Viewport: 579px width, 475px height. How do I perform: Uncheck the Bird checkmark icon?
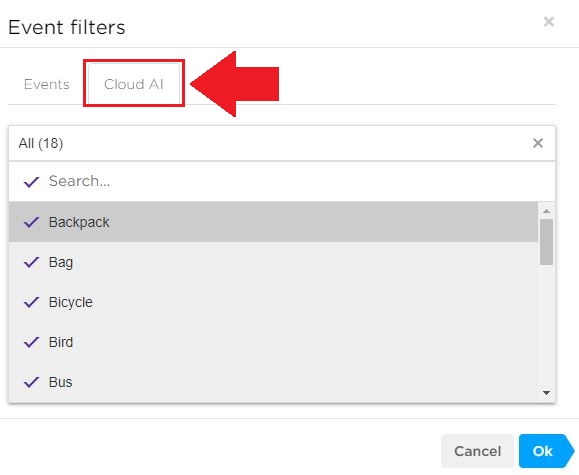coord(32,342)
